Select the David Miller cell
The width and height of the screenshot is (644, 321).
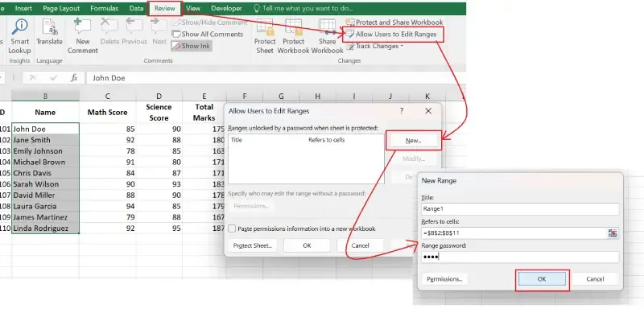click(x=45, y=195)
